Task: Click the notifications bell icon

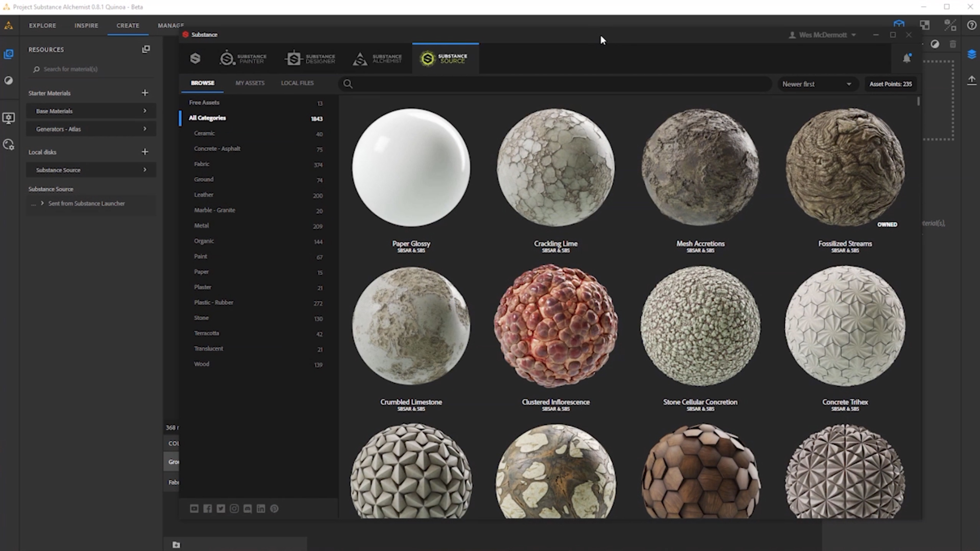Action: click(x=907, y=58)
